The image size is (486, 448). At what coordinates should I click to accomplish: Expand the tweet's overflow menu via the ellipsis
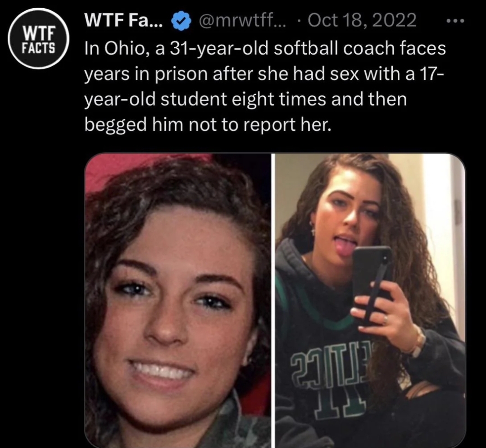pyautogui.click(x=455, y=21)
